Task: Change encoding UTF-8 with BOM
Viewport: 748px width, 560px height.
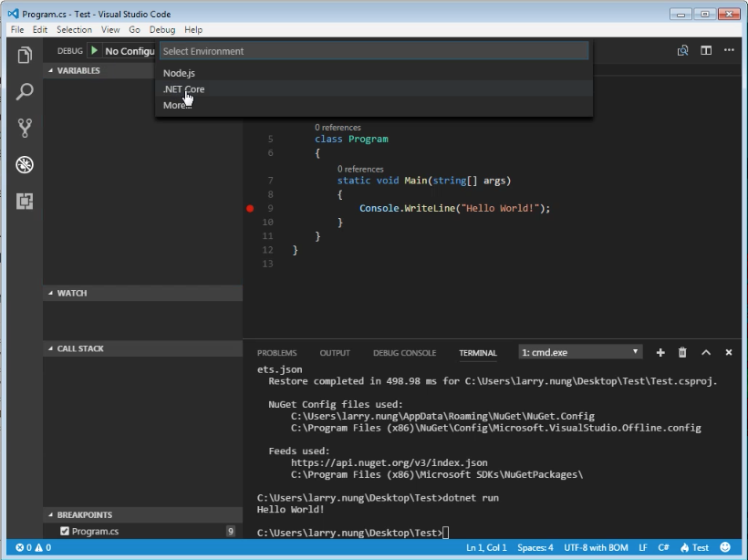Action: (596, 547)
